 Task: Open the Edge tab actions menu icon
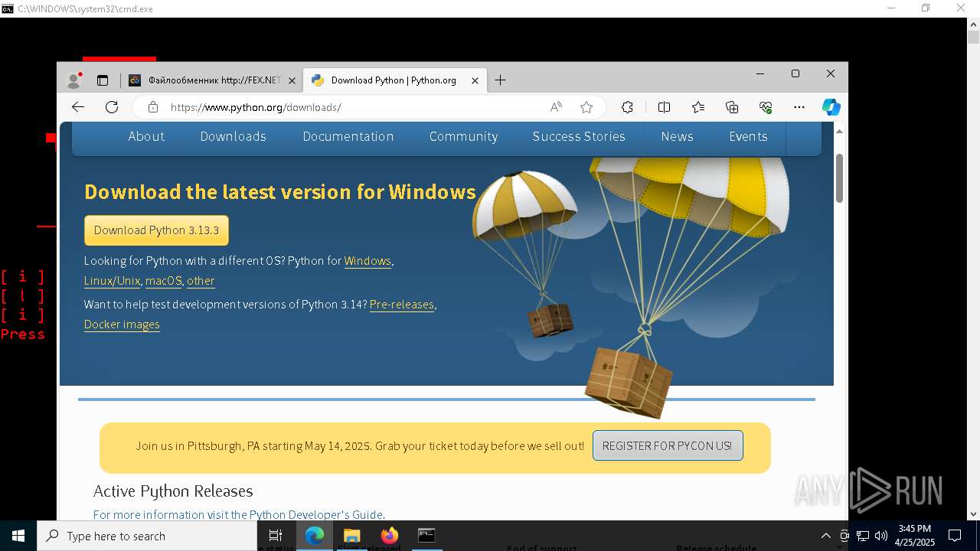[103, 80]
